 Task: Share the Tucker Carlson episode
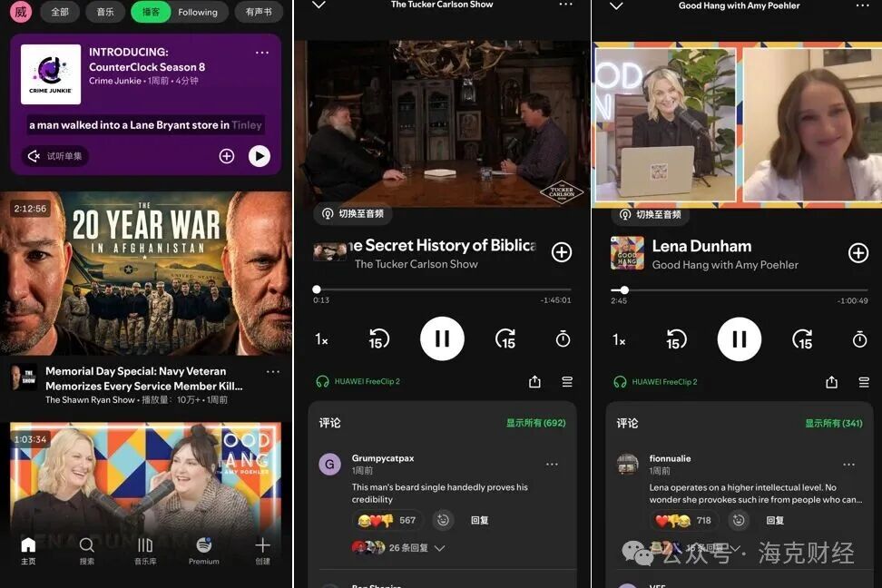tap(534, 382)
